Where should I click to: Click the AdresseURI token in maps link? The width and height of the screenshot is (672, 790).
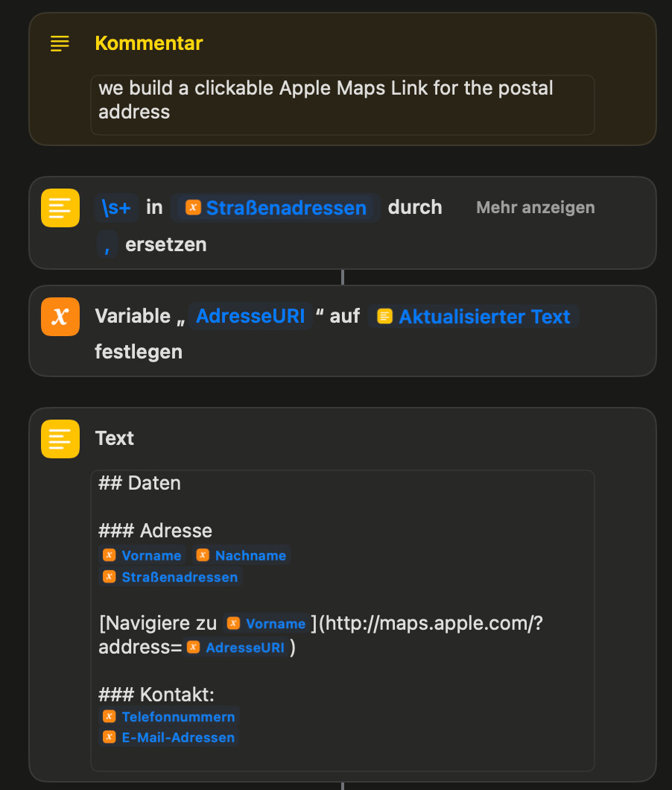tap(237, 648)
